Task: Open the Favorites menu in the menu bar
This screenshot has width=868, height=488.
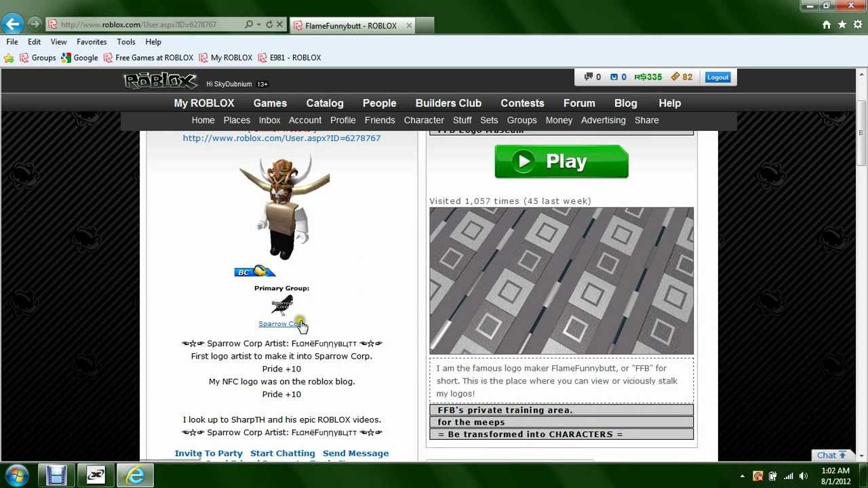Action: (x=92, y=42)
